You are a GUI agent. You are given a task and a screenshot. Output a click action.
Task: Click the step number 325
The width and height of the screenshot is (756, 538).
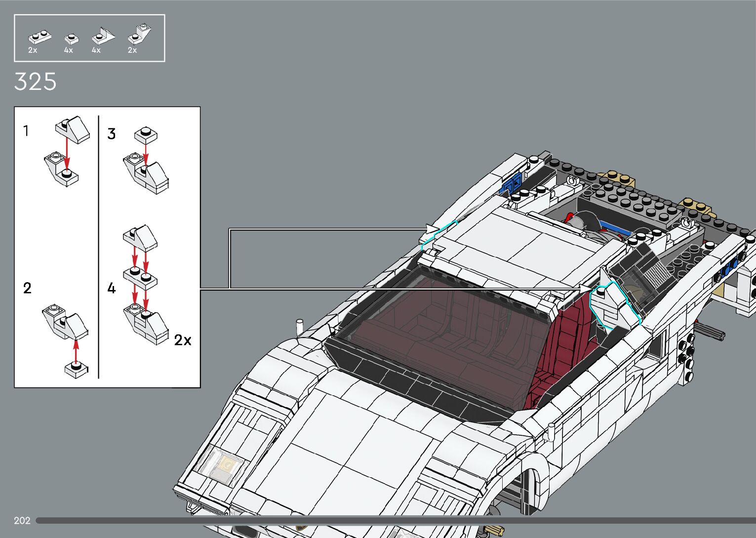pos(36,82)
